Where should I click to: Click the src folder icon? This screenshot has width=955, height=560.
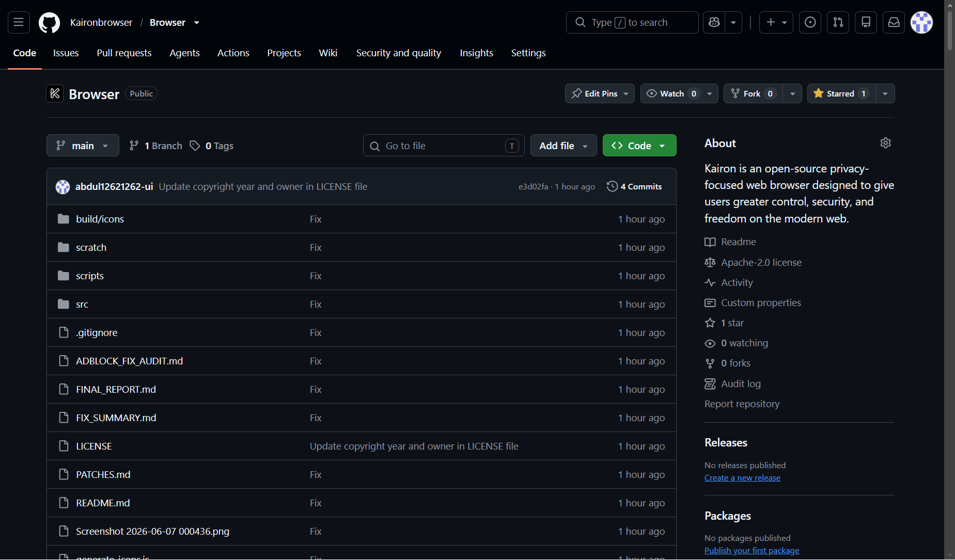point(64,304)
